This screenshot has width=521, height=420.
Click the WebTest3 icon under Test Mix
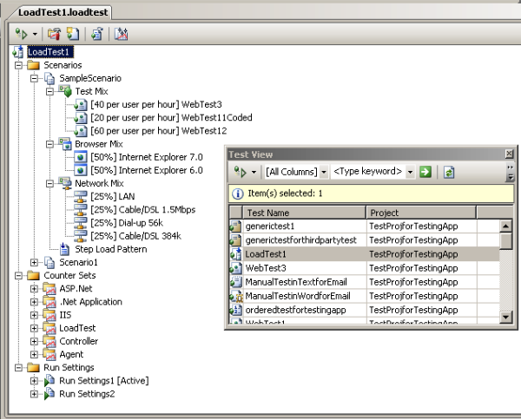[x=81, y=105]
